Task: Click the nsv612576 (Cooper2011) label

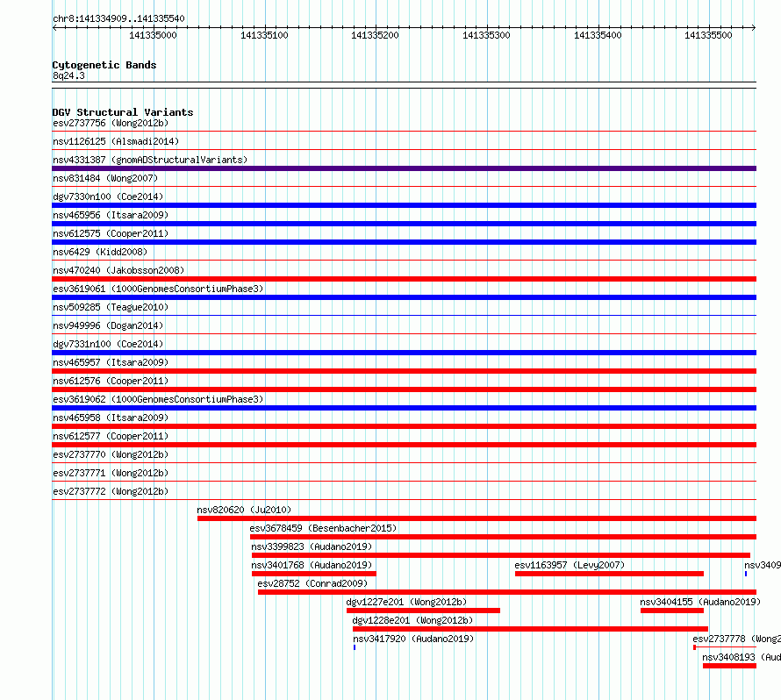Action: coord(111,381)
